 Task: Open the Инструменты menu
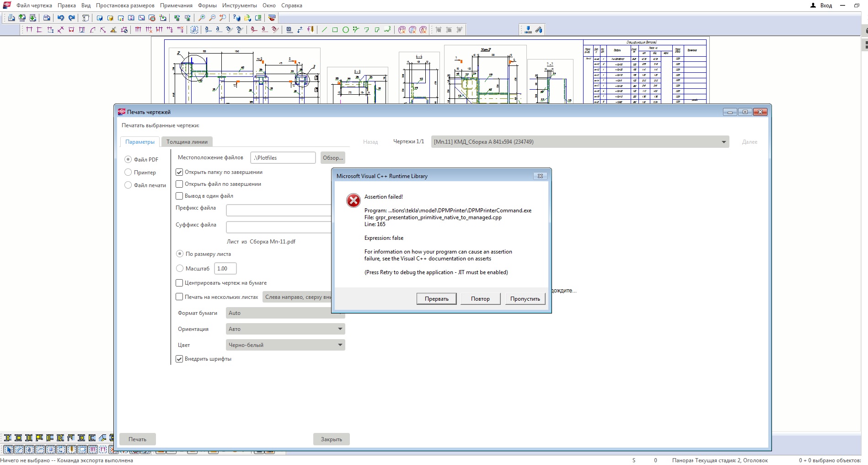[239, 5]
